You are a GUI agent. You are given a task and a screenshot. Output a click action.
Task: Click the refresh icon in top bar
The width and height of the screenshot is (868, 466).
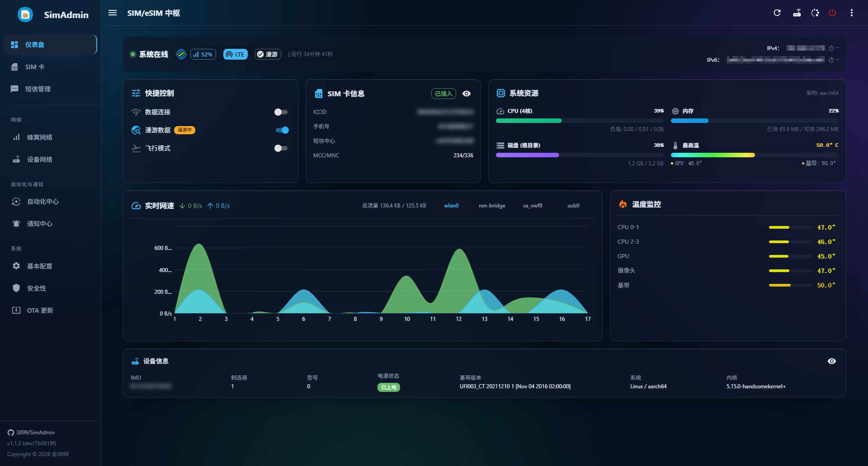pos(777,13)
